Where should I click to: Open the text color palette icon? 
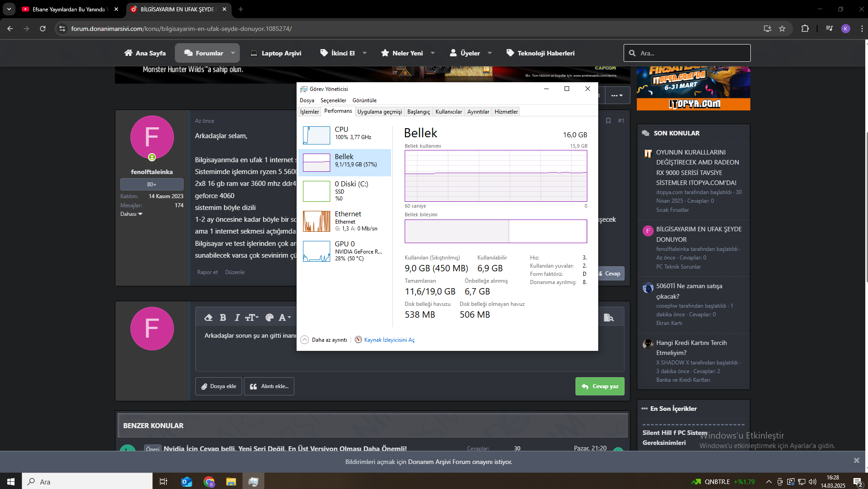[269, 318]
